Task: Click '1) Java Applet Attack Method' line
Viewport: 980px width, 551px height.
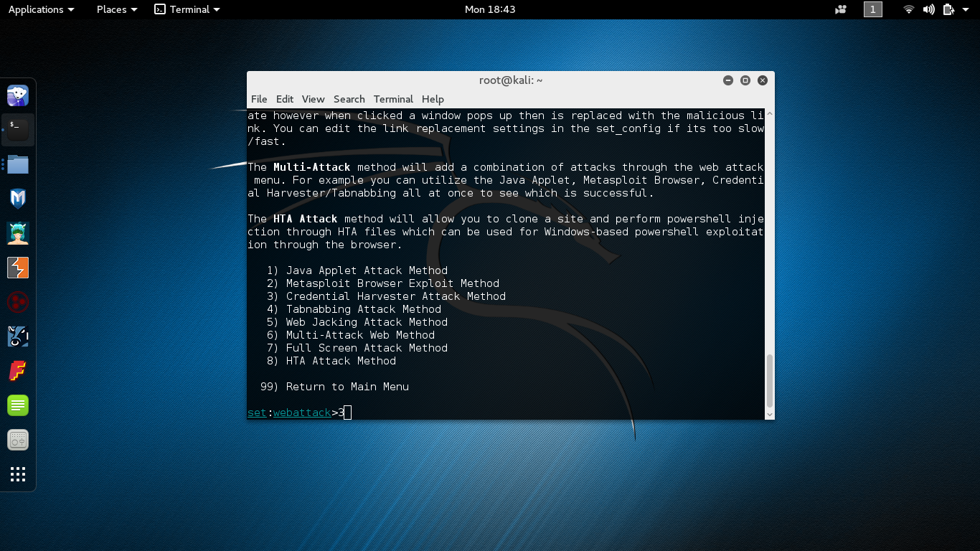Action: click(x=357, y=270)
